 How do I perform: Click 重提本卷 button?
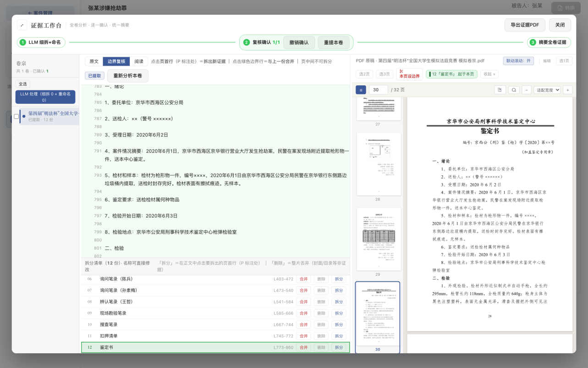coord(334,42)
